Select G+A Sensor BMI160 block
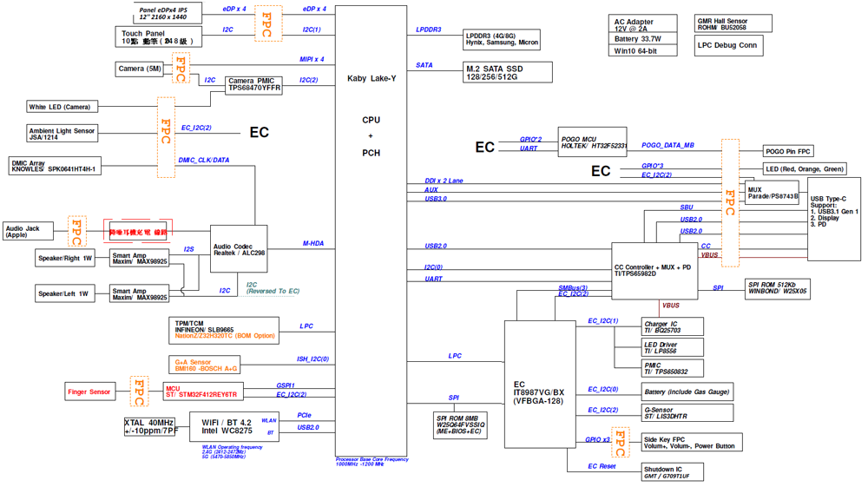 pos(204,365)
